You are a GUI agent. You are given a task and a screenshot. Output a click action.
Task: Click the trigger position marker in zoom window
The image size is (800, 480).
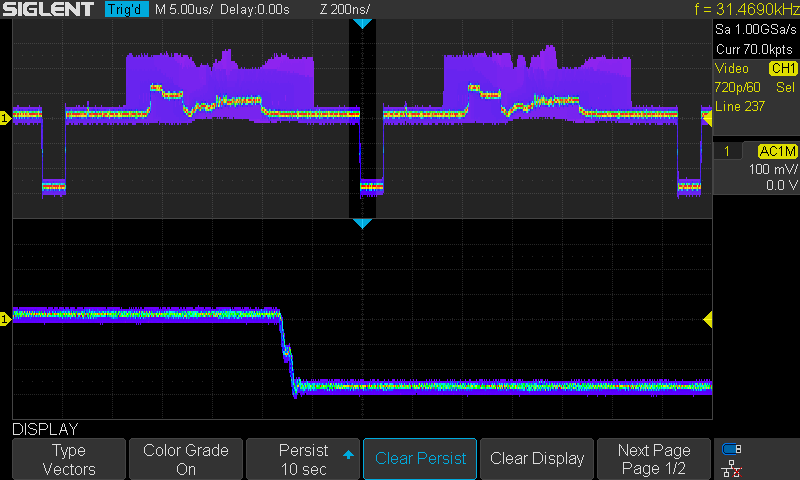pyautogui.click(x=362, y=223)
